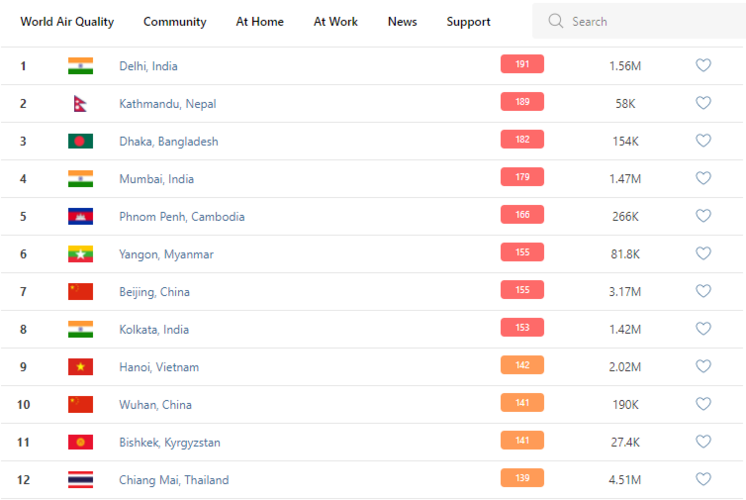Click the red 191 AQI badge

(x=522, y=64)
